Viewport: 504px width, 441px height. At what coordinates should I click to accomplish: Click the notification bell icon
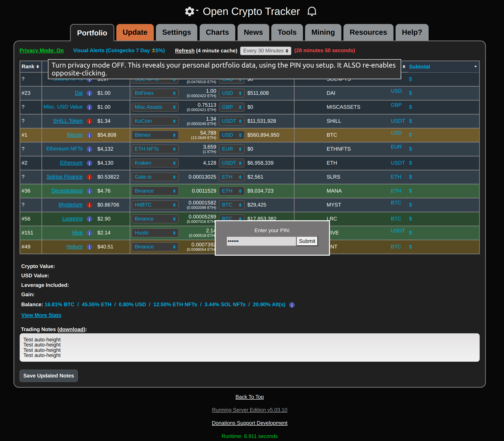312,11
